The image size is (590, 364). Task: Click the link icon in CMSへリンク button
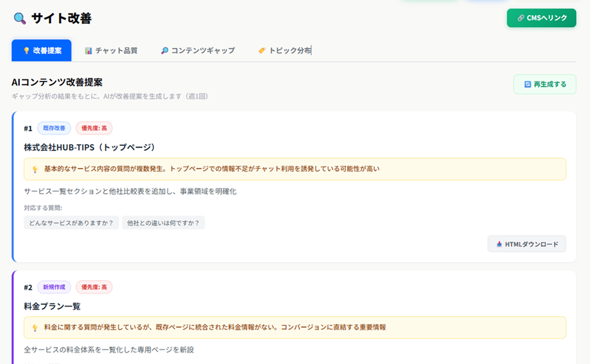tap(521, 18)
